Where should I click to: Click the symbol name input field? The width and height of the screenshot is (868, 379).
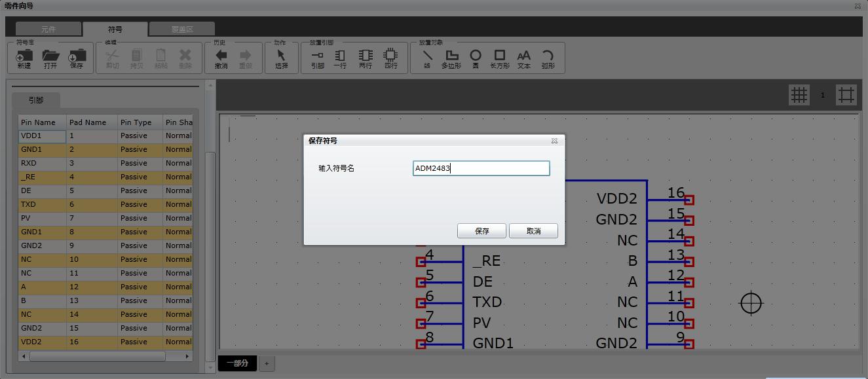(481, 168)
